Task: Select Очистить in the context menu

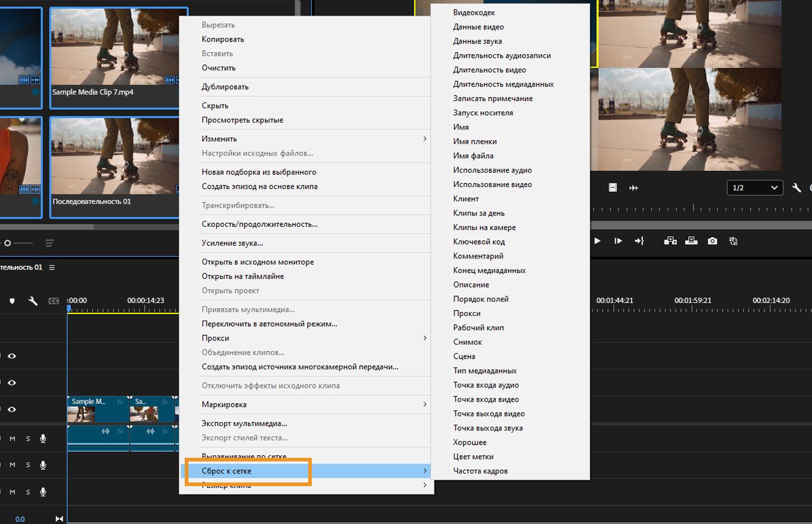Action: click(x=218, y=68)
